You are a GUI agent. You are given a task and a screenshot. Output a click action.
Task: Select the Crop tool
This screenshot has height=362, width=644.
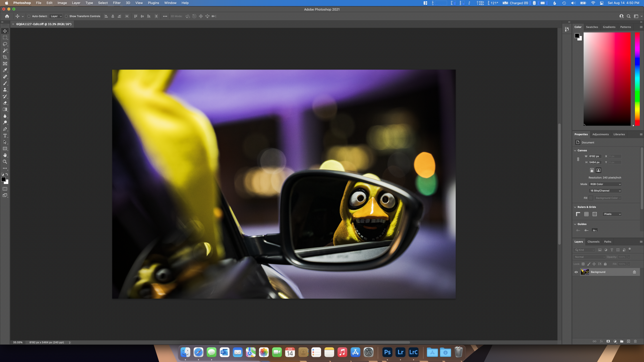5,57
